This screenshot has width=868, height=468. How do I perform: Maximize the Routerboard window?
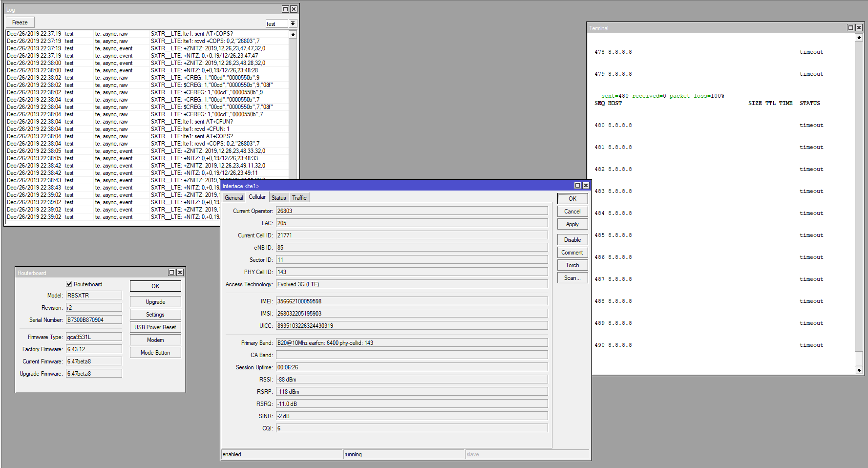[171, 273]
